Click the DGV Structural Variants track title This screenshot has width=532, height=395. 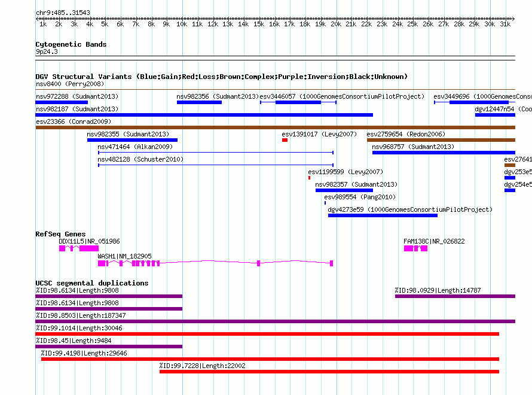tap(222, 77)
